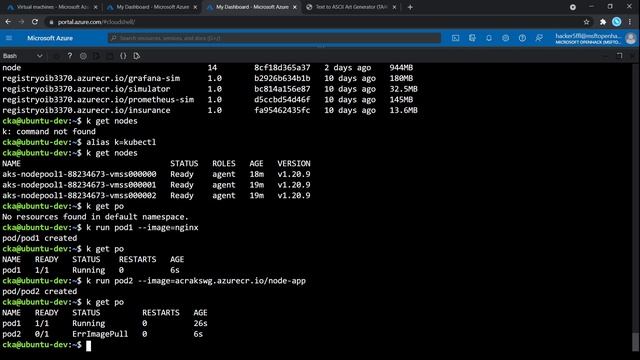This screenshot has width=640, height=360.
Task: Click the 'k run pod2 --image=acrakswg.azurecr.io/node-app' command
Action: click(196, 281)
